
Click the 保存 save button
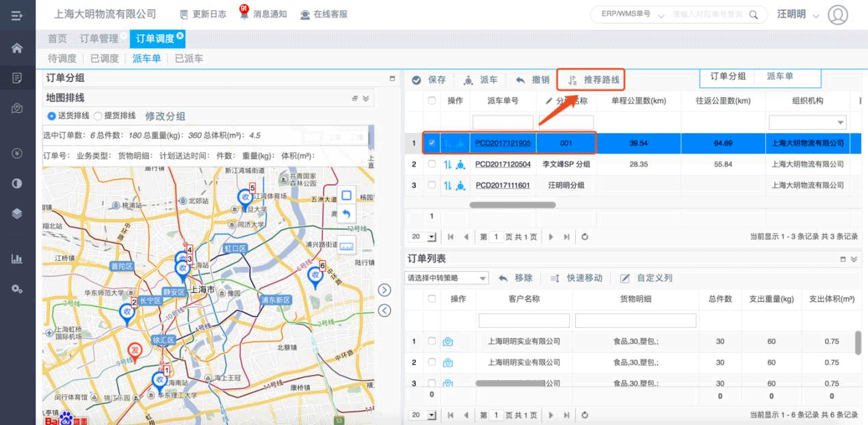coord(429,80)
